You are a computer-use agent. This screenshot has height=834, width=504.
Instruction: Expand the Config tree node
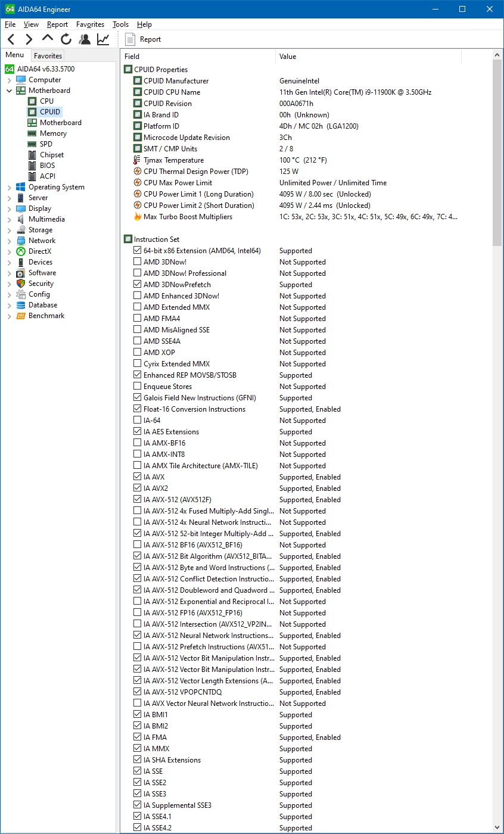(9, 294)
